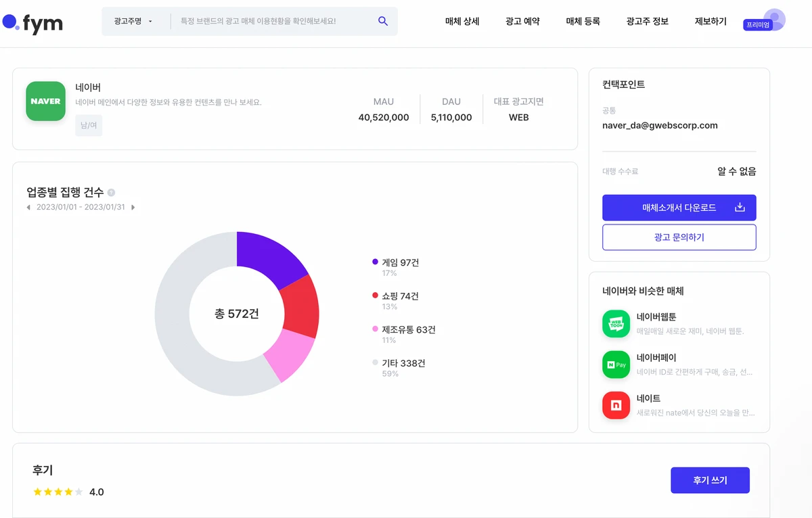Viewport: 812px width, 518px height.
Task: Click the 컨택포인트 panel heading
Action: (x=623, y=85)
